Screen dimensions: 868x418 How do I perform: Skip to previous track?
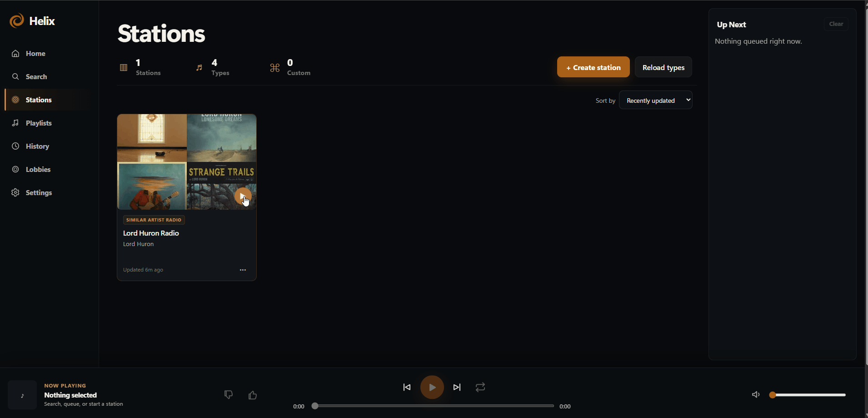pyautogui.click(x=407, y=387)
